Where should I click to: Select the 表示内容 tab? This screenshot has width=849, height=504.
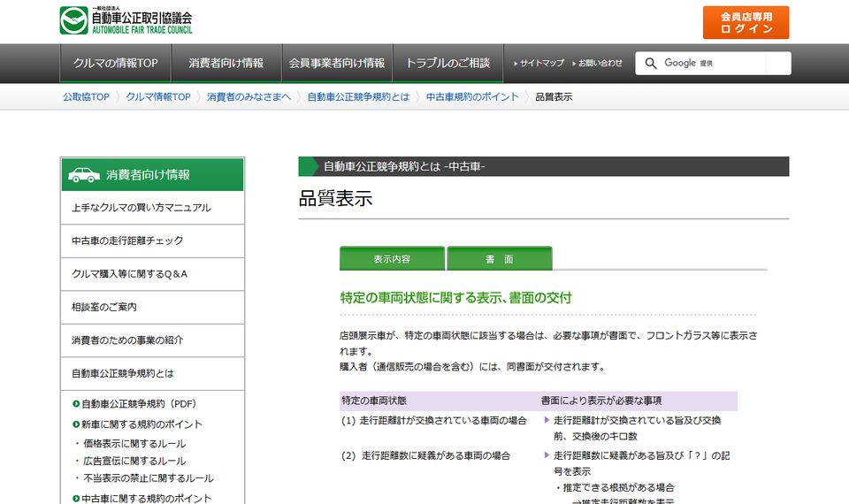coord(392,259)
